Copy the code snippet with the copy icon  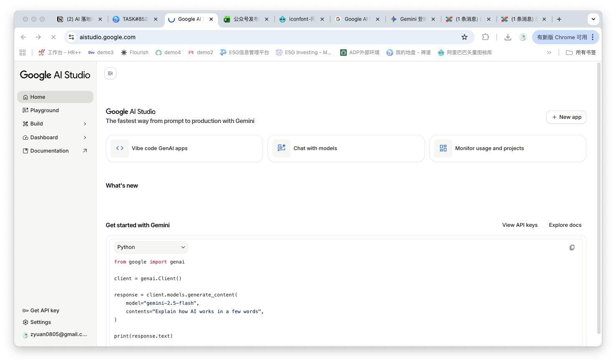[572, 248]
